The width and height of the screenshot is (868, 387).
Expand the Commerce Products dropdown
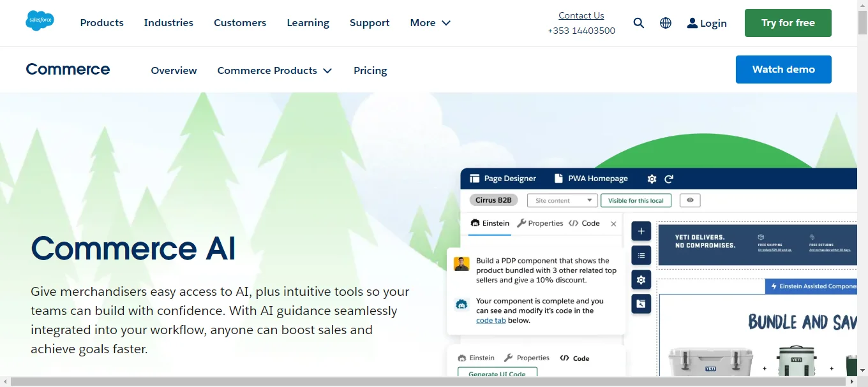pyautogui.click(x=327, y=71)
